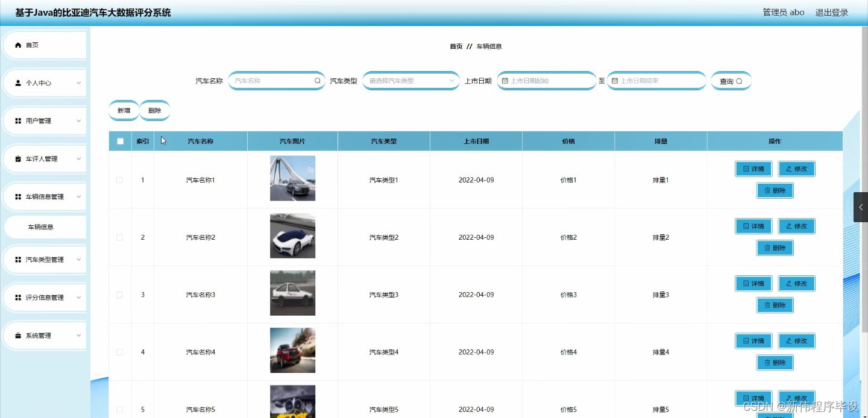Open the 评分信息管理 sidebar menu

45,298
